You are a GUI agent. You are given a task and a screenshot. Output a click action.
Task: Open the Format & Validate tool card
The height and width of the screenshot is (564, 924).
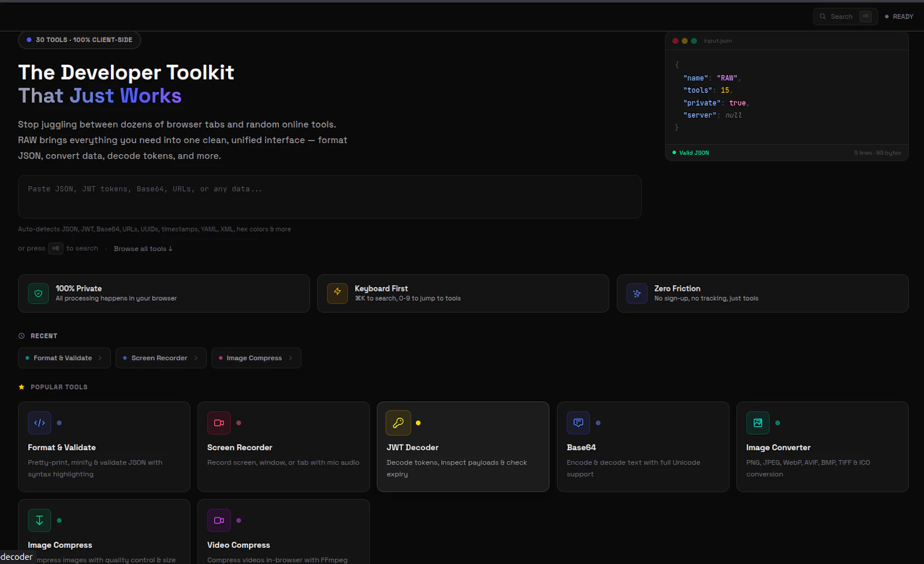104,447
